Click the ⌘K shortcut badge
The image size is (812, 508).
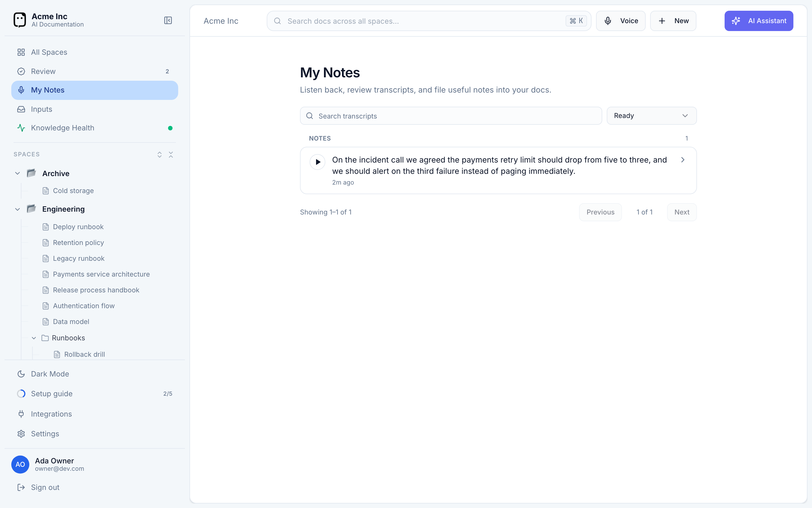(x=576, y=21)
